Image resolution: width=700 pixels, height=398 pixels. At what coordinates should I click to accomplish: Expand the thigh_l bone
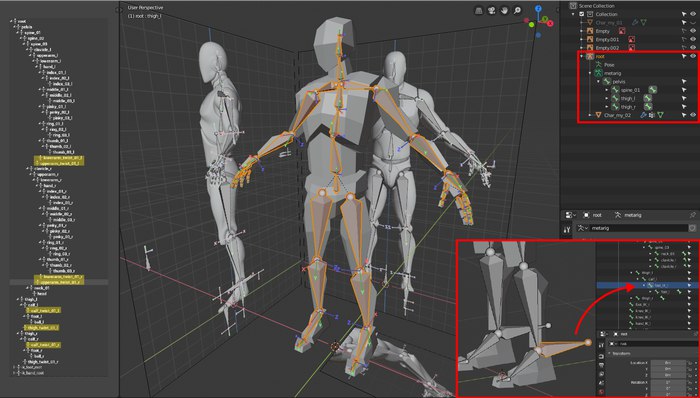point(607,99)
